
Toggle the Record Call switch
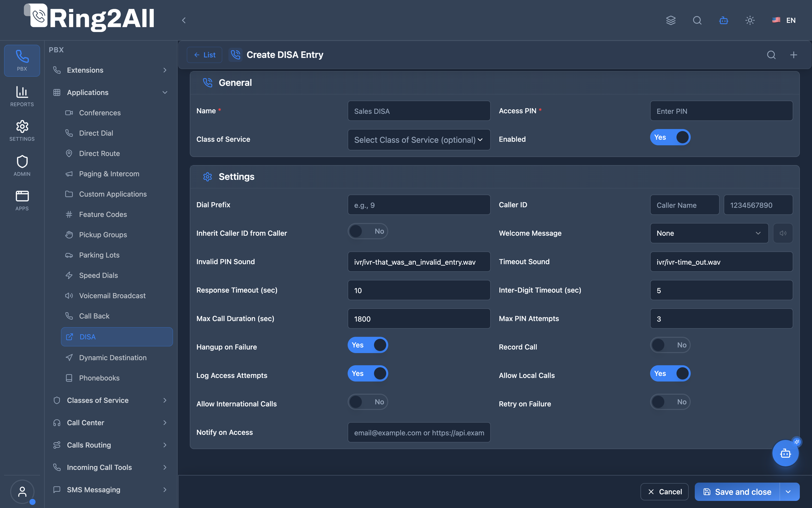click(x=670, y=345)
